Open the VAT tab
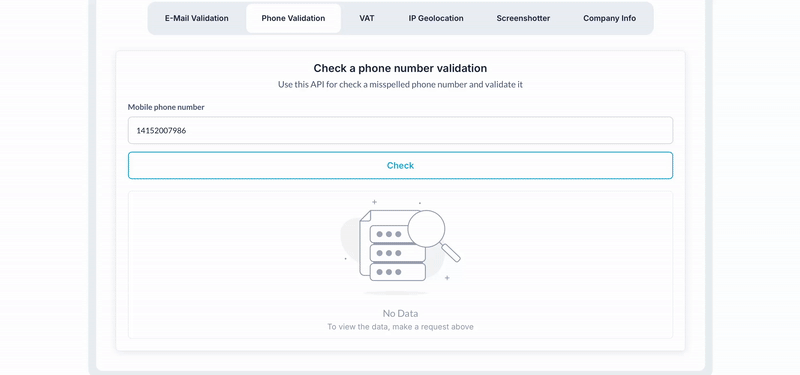This screenshot has width=800, height=375. (x=367, y=18)
